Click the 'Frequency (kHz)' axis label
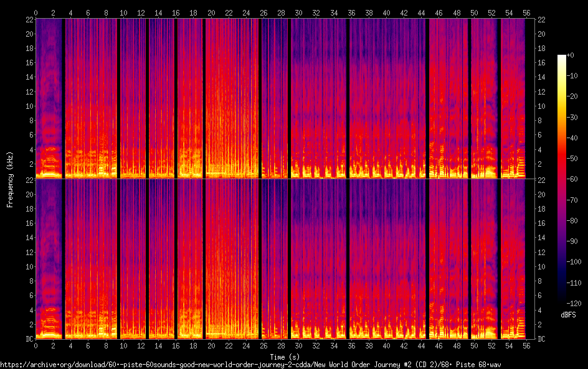 tap(10, 179)
